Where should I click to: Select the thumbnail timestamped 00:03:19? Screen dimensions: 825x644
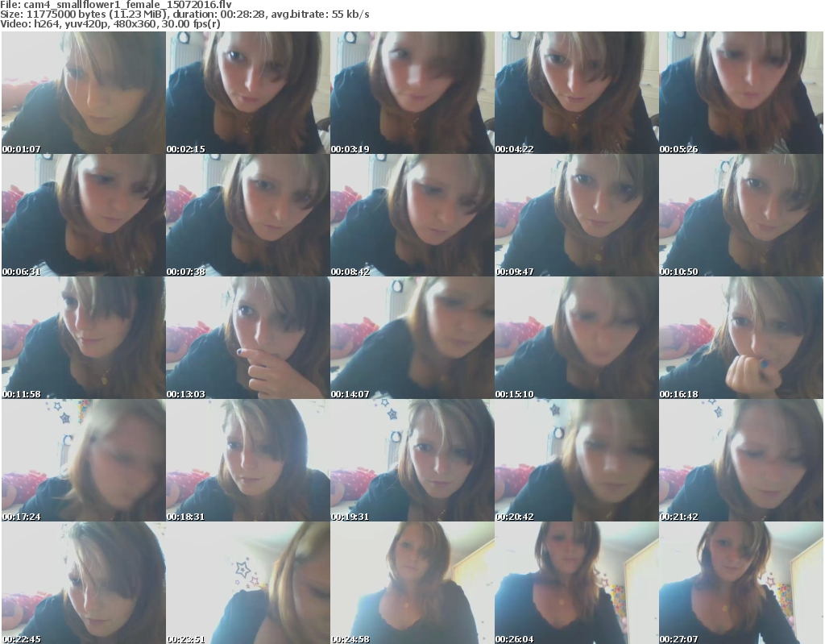(412, 93)
